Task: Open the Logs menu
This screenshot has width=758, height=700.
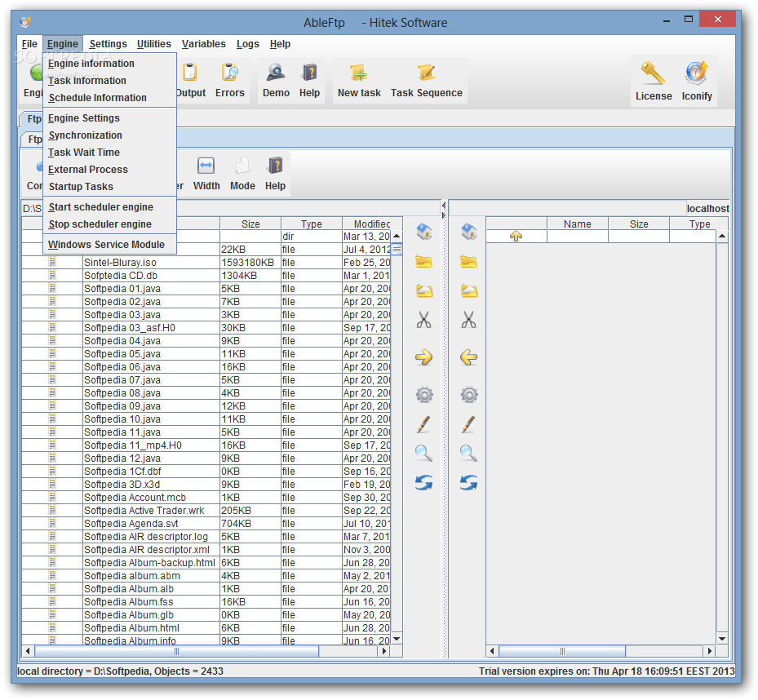Action: pos(247,44)
